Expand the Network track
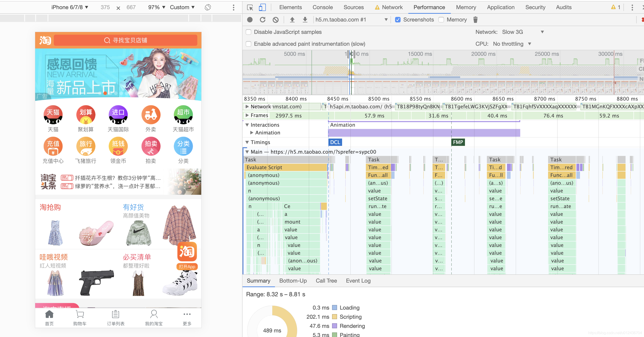 tap(247, 107)
